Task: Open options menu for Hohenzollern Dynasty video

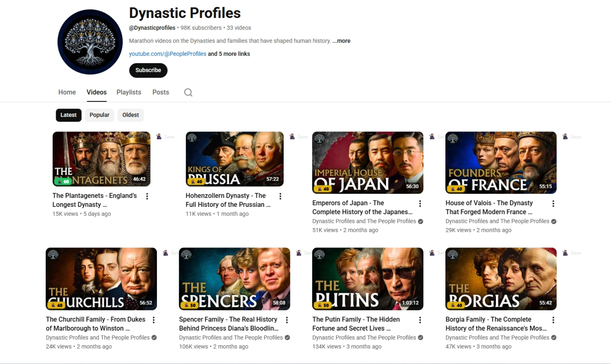Action: tap(280, 196)
